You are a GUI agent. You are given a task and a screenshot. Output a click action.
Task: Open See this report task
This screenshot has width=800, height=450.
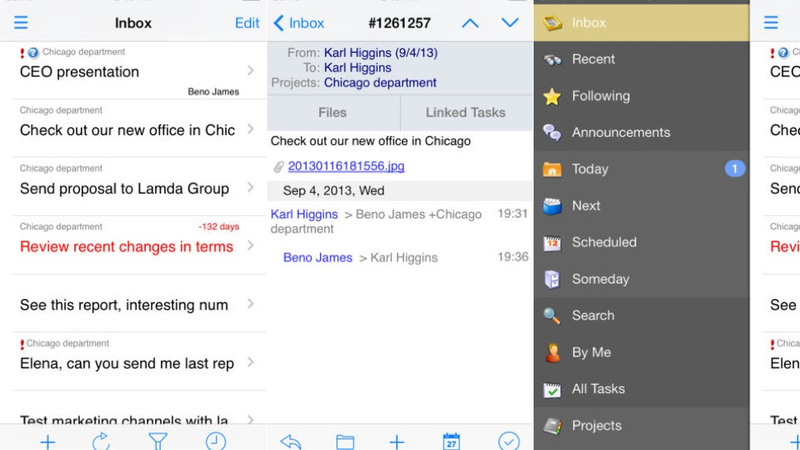tap(124, 305)
